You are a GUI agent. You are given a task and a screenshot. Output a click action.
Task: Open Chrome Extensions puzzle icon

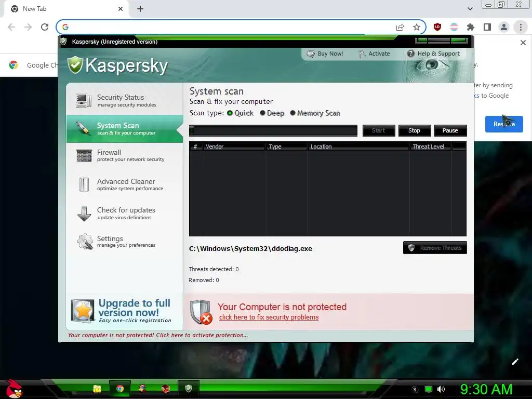point(471,27)
